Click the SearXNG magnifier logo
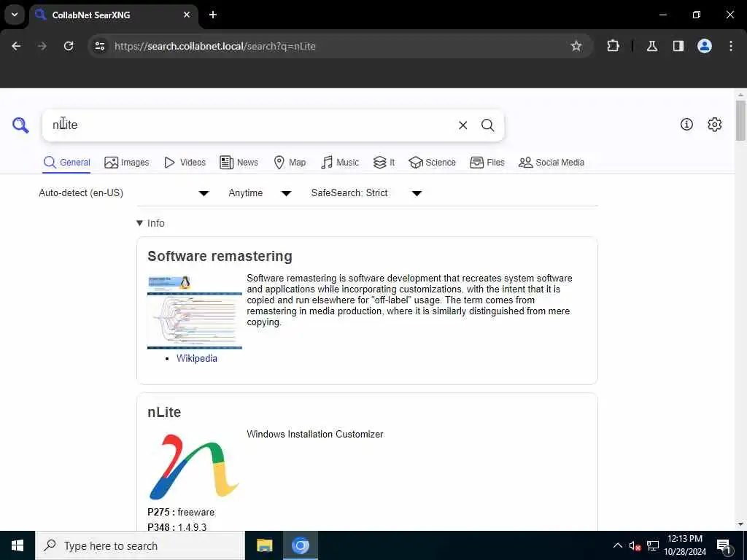747x560 pixels. click(20, 125)
